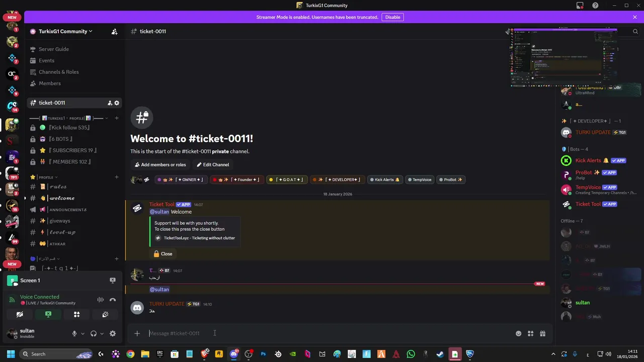Click the Founder role chip
This screenshot has width=644, height=362.
pyautogui.click(x=236, y=179)
